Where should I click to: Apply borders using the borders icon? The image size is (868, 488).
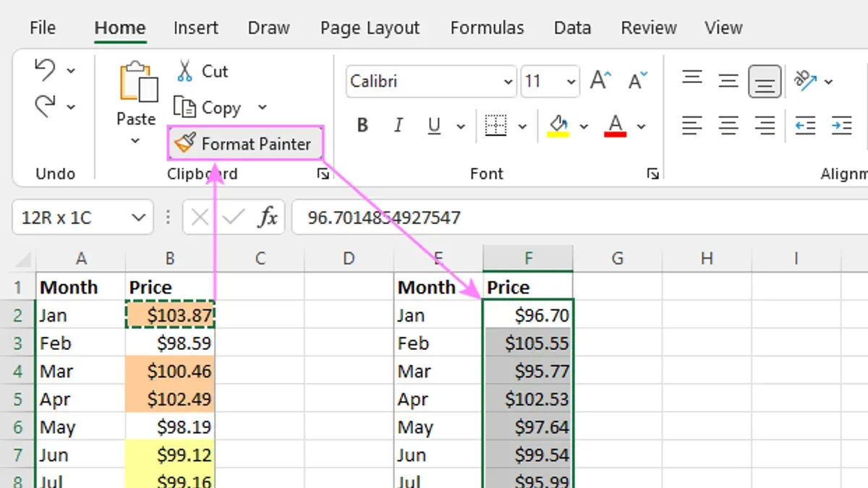click(495, 126)
